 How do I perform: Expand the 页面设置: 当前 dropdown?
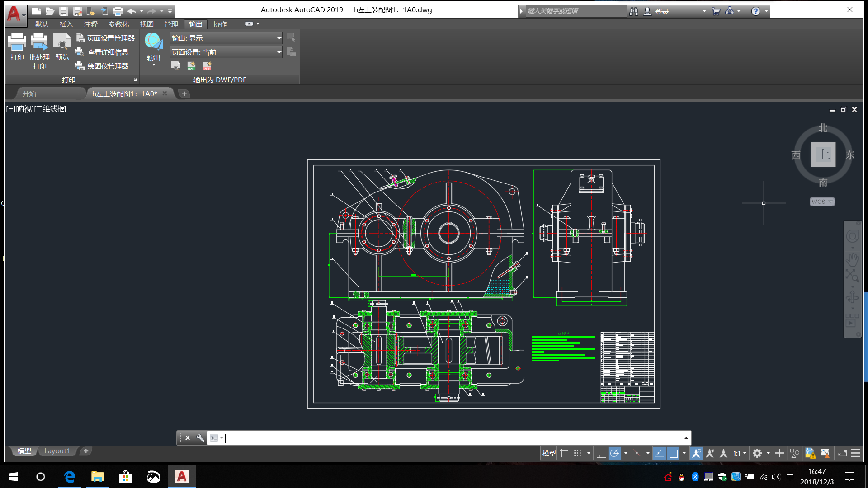click(279, 52)
